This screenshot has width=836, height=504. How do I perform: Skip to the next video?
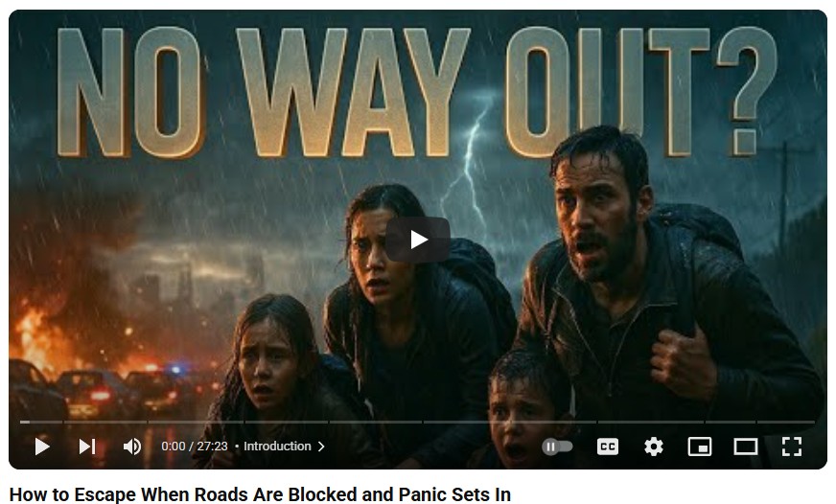(87, 447)
